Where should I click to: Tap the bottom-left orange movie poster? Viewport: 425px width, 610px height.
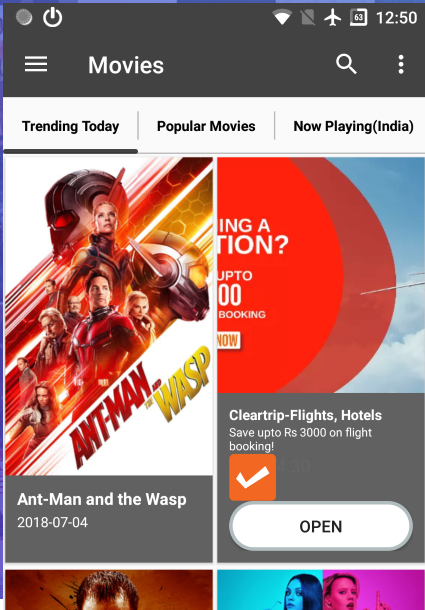109,590
